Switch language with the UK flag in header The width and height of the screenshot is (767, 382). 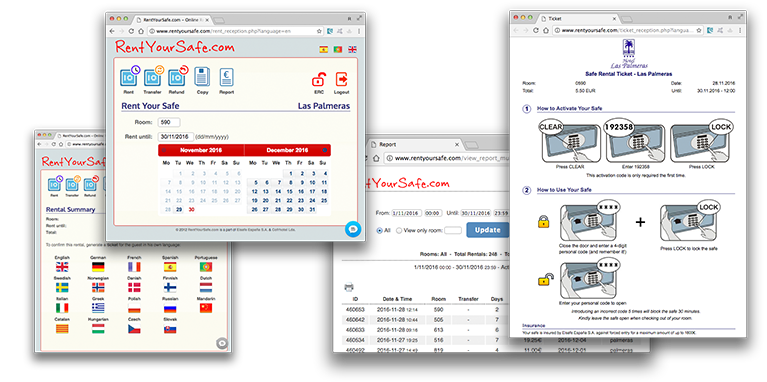point(352,49)
